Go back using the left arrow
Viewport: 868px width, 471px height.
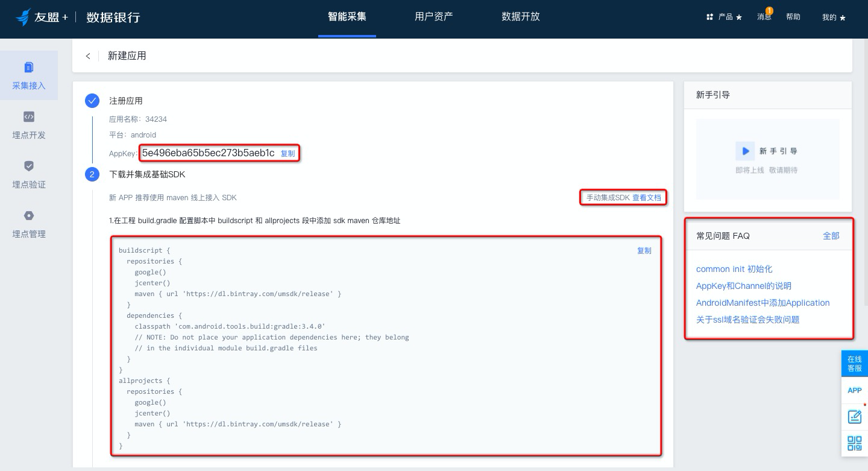pyautogui.click(x=88, y=56)
